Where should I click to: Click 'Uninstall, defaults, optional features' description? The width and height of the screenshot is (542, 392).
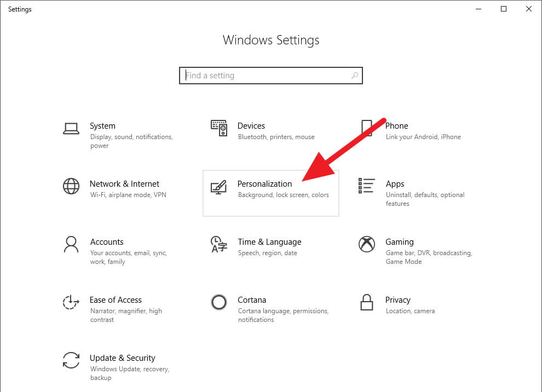click(425, 199)
